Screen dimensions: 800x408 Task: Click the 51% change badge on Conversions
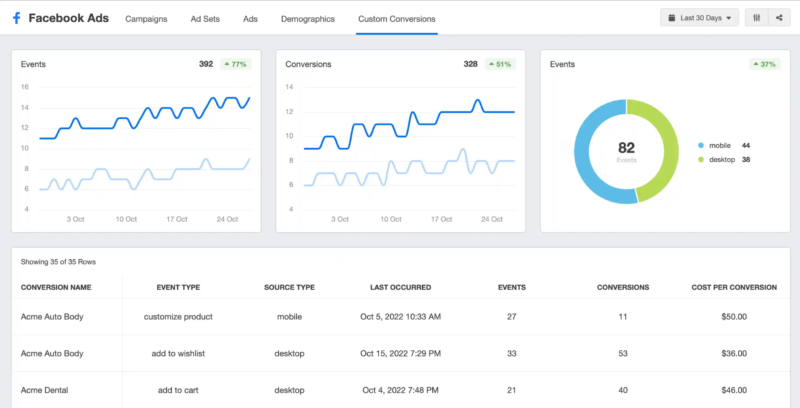coord(500,64)
